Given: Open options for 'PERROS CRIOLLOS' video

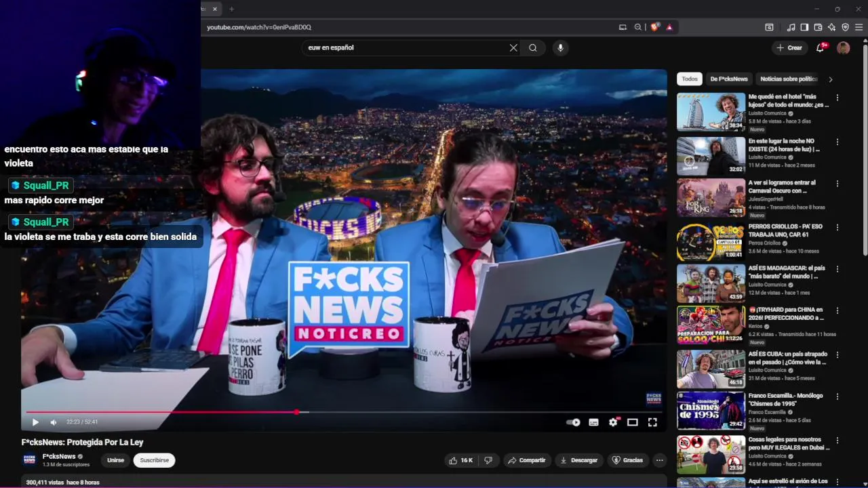Looking at the screenshot, I should (837, 228).
